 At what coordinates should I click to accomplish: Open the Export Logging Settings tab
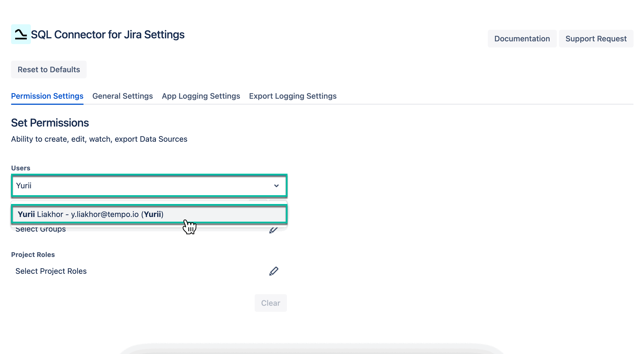coord(292,96)
